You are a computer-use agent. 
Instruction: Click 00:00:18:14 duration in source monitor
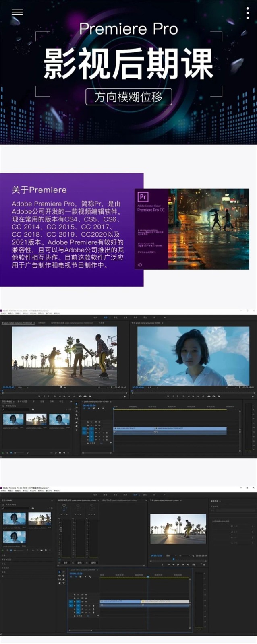(120, 388)
